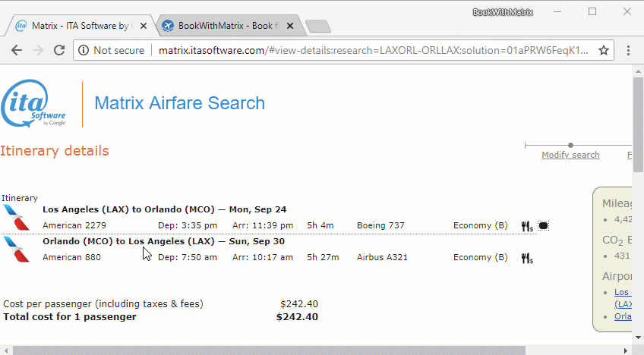644x355 pixels.
Task: Click the Matrix Airfare Search heading
Action: click(179, 103)
